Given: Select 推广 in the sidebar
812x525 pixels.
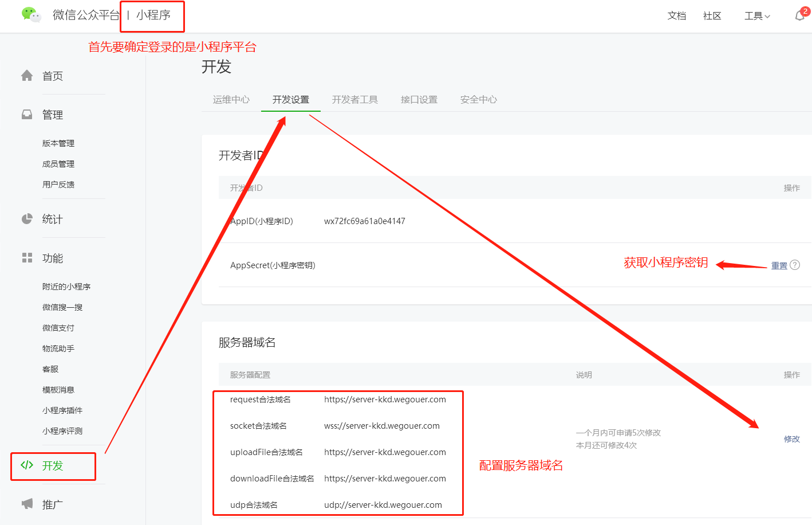Looking at the screenshot, I should tap(53, 504).
